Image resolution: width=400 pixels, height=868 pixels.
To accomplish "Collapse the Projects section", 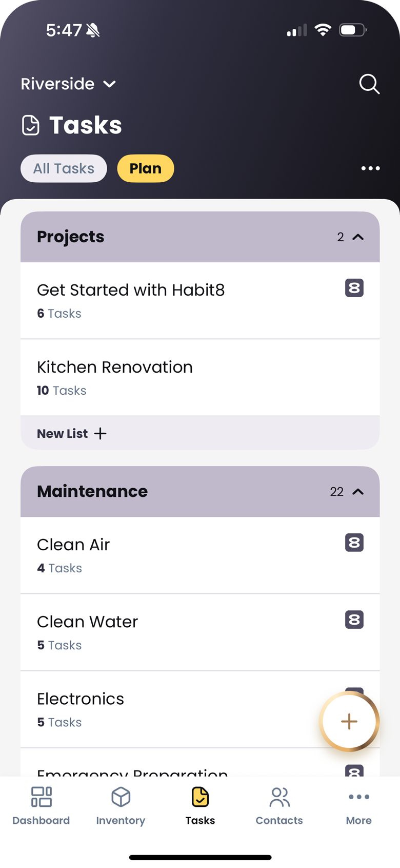I will [x=358, y=237].
